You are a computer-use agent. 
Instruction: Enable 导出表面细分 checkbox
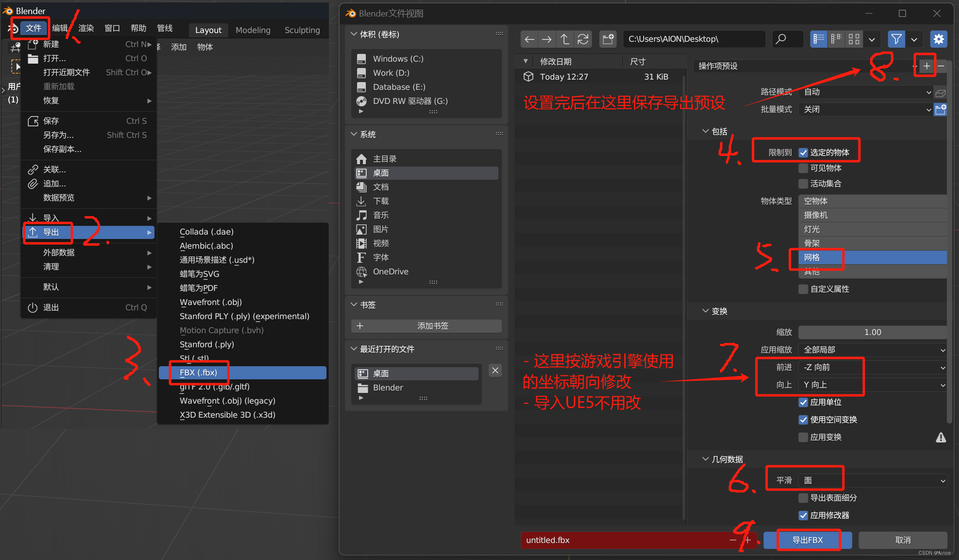pos(803,498)
